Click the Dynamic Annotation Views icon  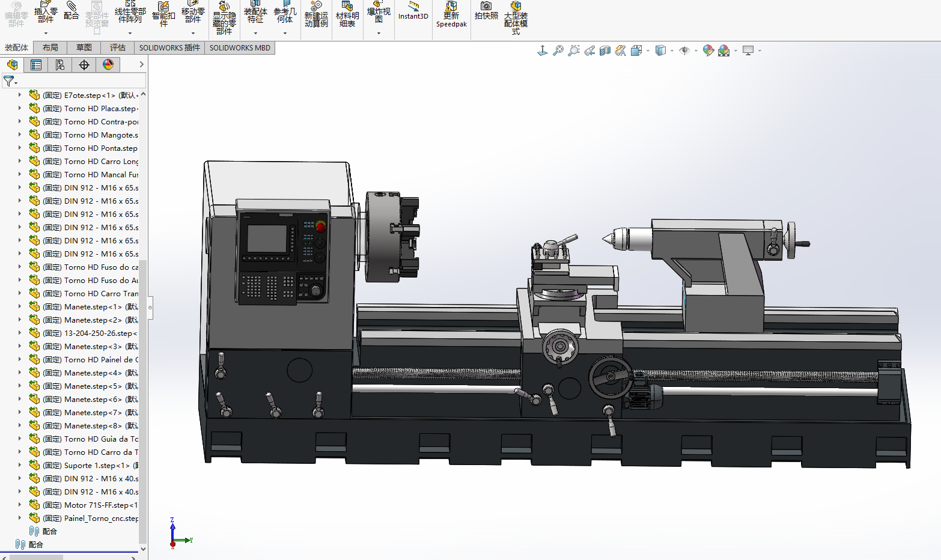pos(621,51)
